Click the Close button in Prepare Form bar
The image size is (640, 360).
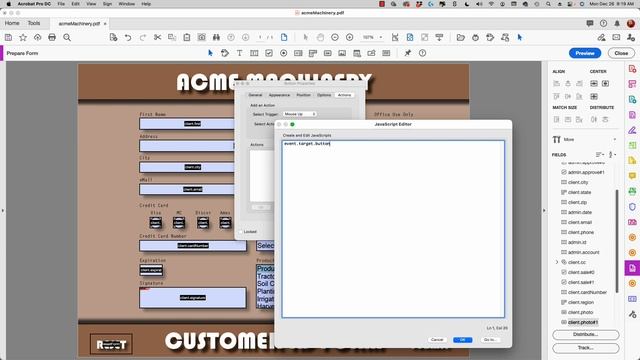coord(621,53)
